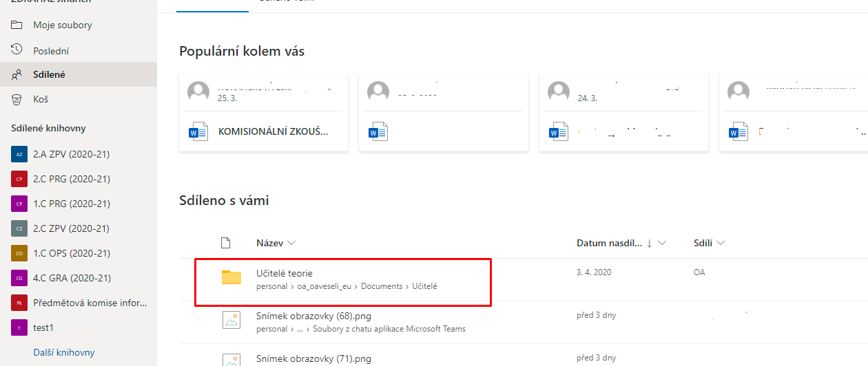Open the Učitelé teorie folder icon

tap(231, 278)
